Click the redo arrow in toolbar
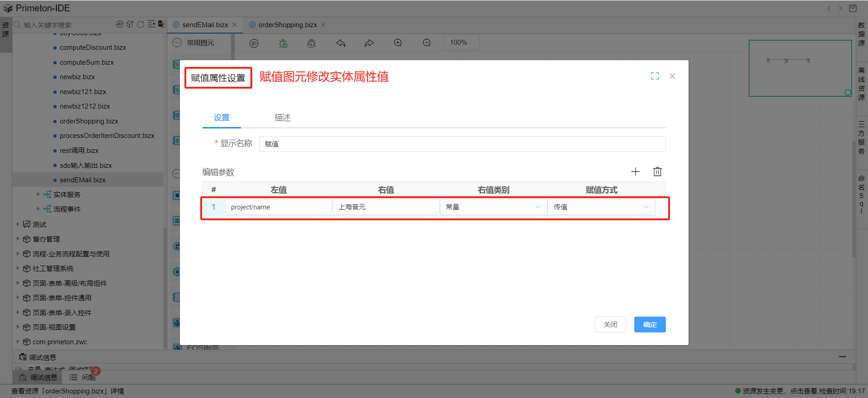 pos(369,43)
